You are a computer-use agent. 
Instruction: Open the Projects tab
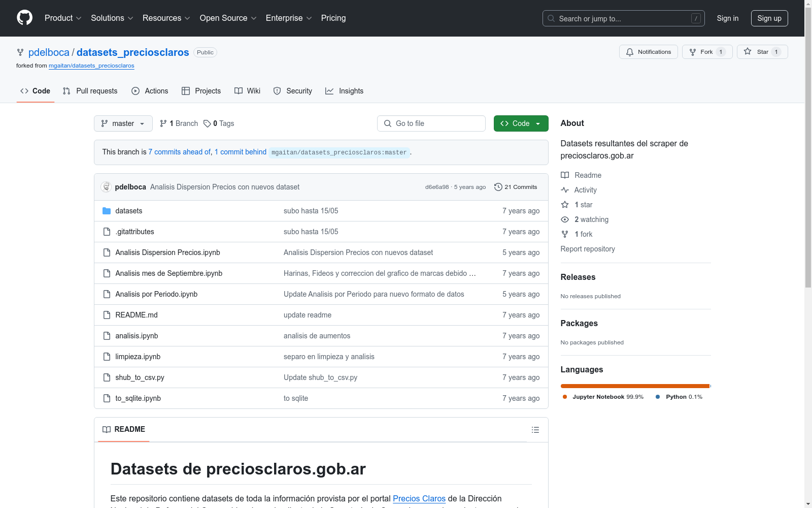coord(201,91)
